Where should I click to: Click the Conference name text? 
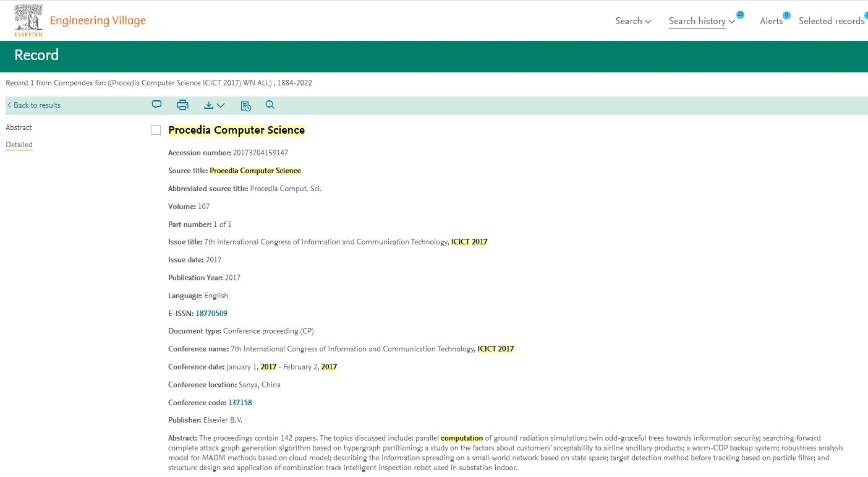(x=372, y=349)
